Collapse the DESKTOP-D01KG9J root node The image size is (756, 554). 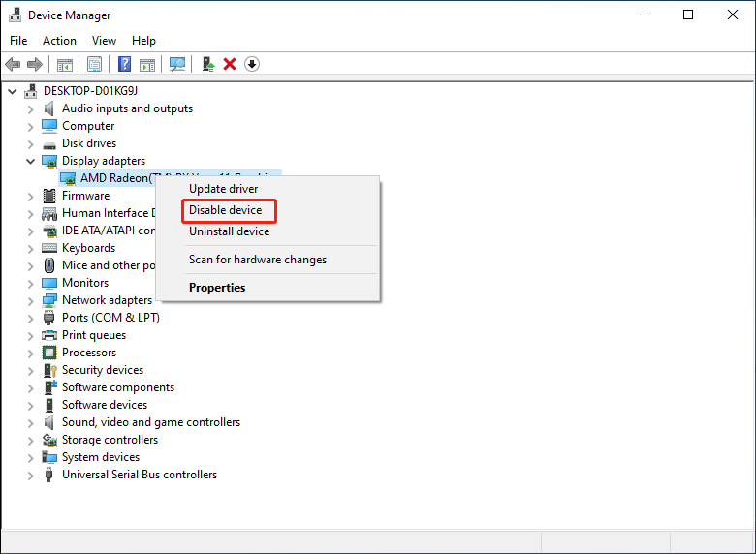point(12,91)
